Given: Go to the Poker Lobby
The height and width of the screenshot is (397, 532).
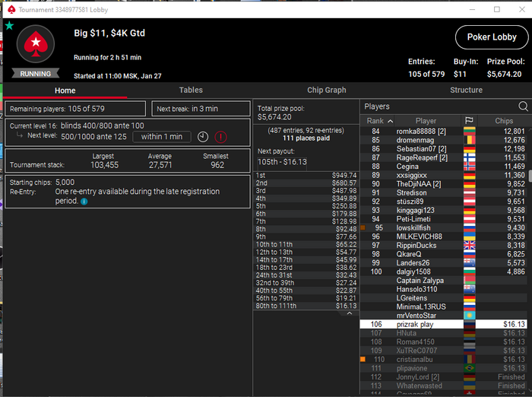Looking at the screenshot, I should point(492,37).
